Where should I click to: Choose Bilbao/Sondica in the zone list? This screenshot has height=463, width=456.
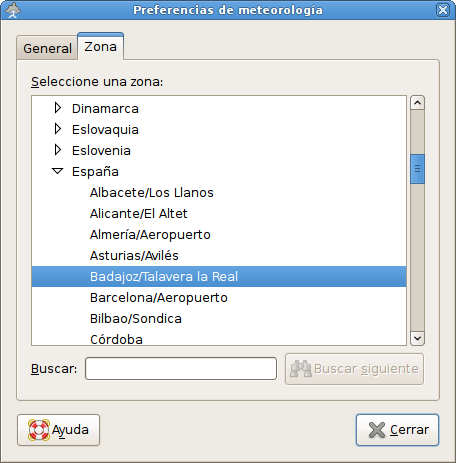click(x=136, y=319)
